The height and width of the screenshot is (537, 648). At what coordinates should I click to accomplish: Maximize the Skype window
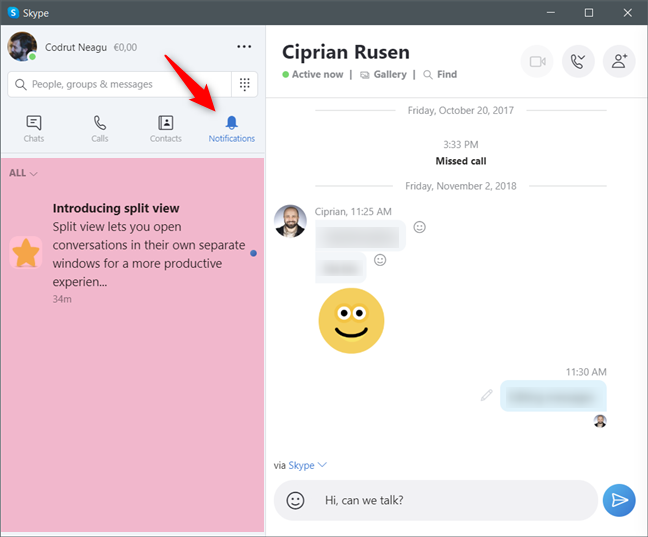pyautogui.click(x=589, y=13)
